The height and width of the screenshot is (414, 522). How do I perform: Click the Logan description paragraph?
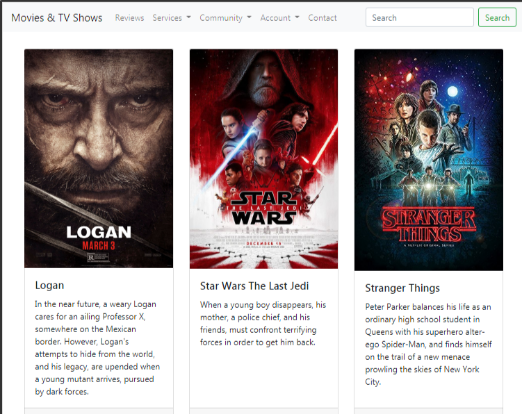(97, 348)
